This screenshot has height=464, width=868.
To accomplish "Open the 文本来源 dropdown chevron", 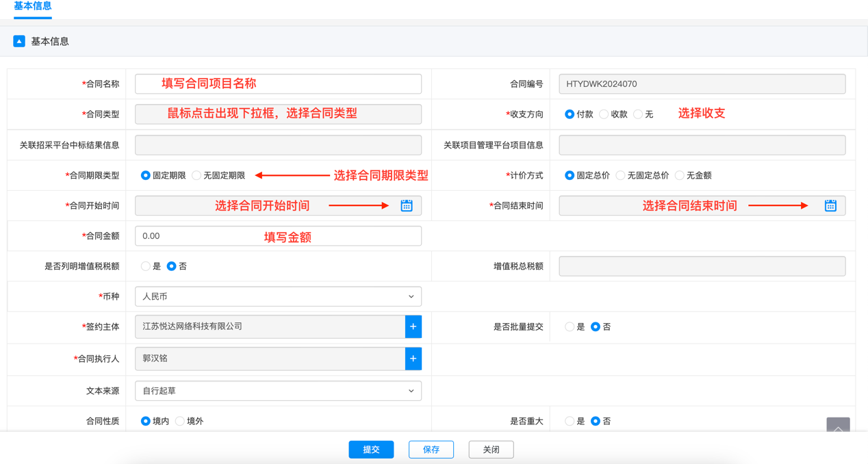I will point(411,390).
